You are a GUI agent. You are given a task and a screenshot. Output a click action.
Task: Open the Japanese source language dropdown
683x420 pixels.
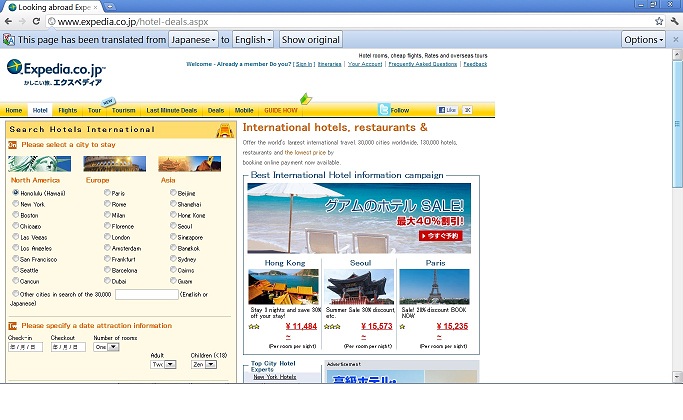tap(193, 40)
